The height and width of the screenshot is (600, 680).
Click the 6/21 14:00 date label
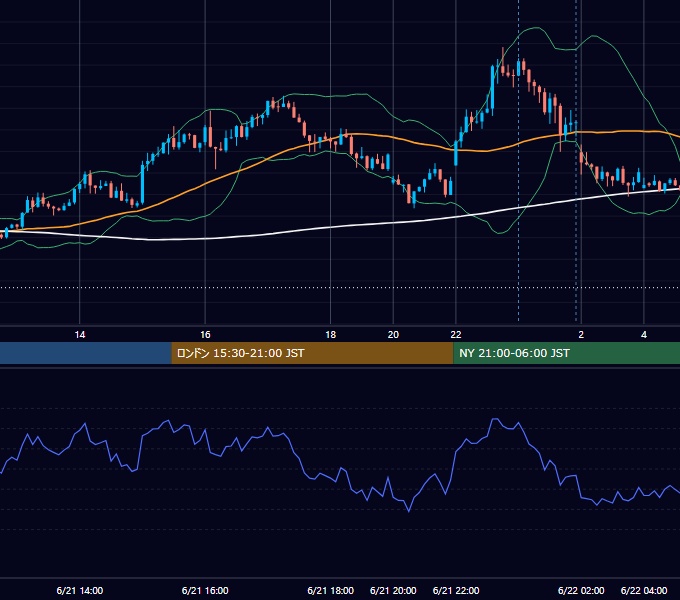coord(80,590)
